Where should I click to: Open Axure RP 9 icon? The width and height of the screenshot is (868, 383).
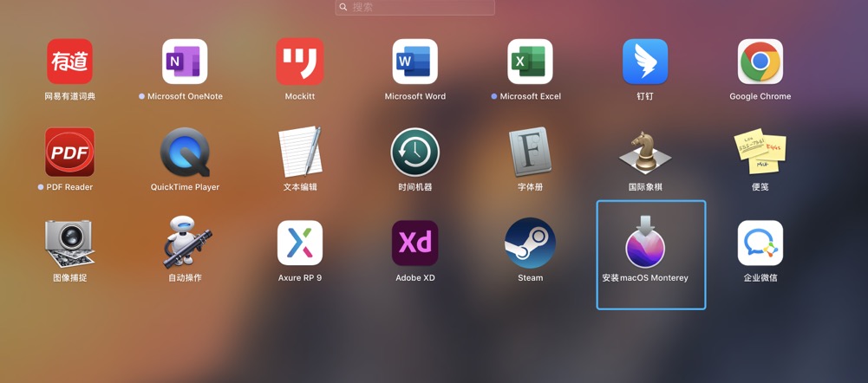pos(300,243)
